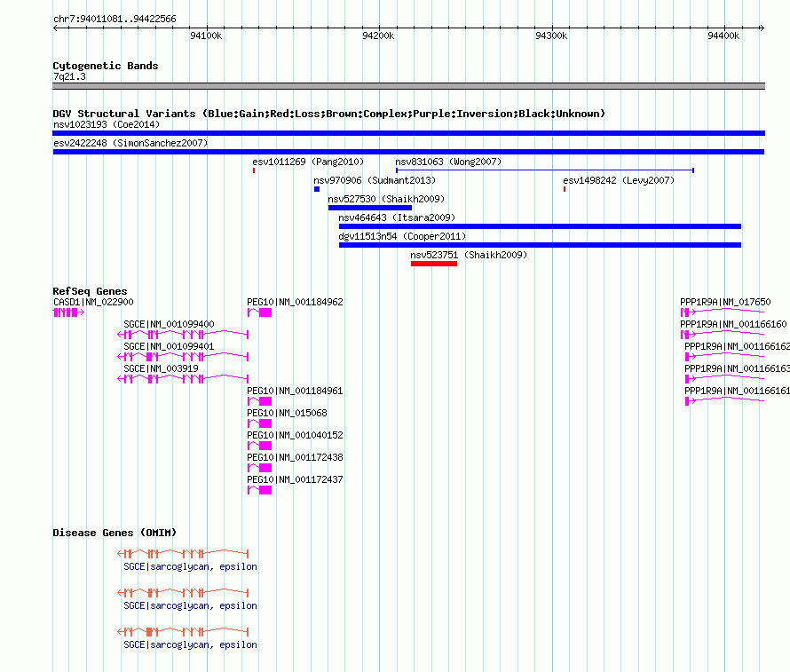Click the PPP1R9A|NM_017650 transcript glyph
Viewport: 790px width, 672px height.
(x=723, y=312)
